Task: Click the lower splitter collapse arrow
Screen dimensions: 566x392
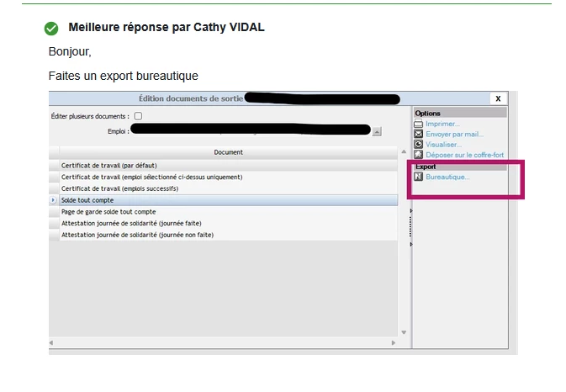Action: point(410,244)
